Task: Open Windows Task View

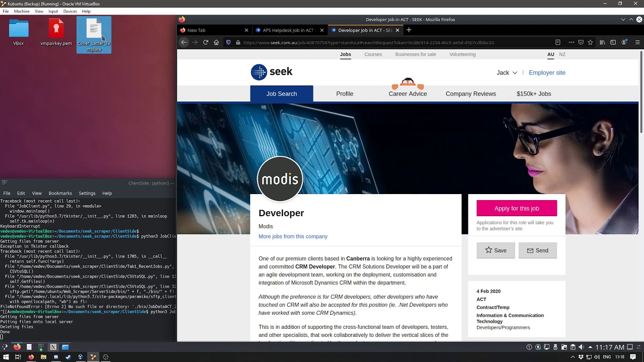Action: [x=18, y=357]
